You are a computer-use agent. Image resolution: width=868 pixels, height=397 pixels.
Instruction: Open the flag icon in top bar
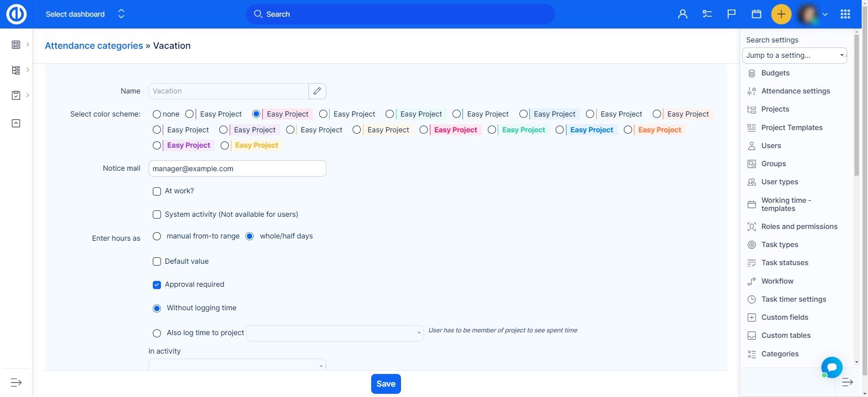(731, 14)
